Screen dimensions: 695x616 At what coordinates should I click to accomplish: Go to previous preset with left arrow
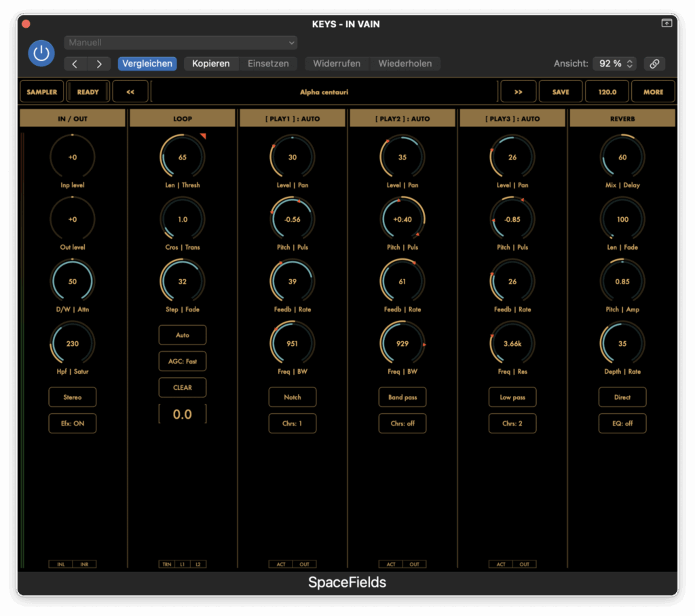(75, 64)
